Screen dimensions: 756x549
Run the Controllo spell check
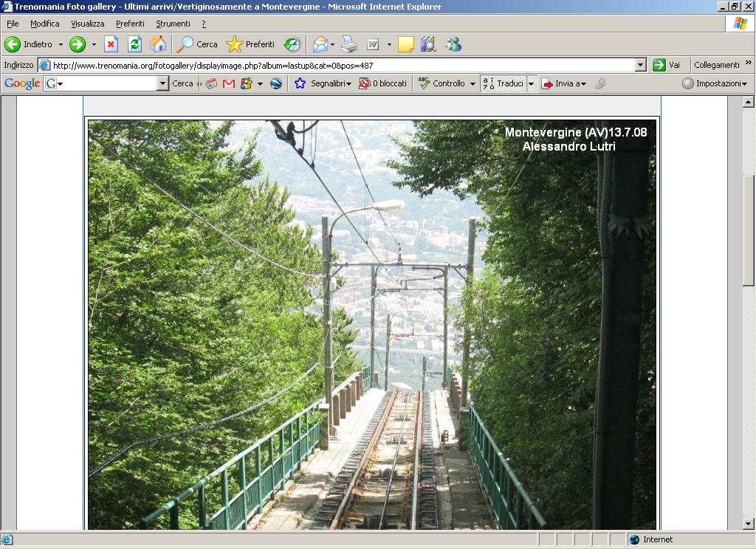pos(443,83)
